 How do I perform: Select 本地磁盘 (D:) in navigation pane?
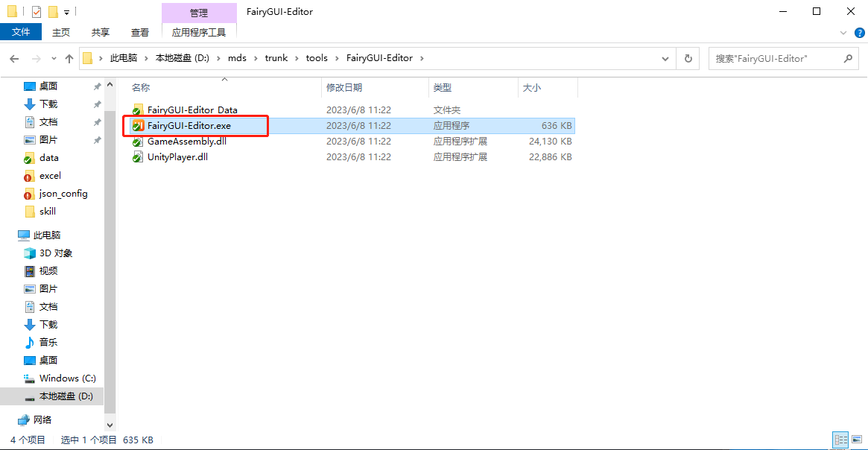[x=66, y=396]
